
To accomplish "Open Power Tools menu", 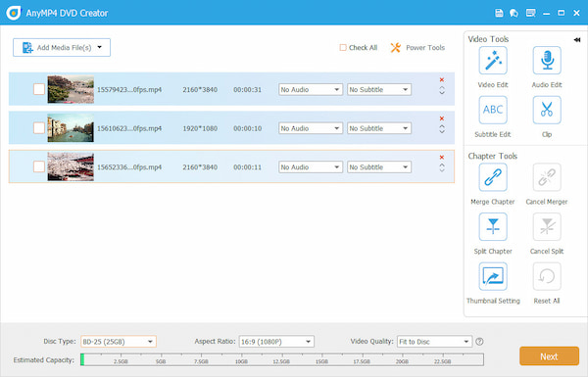I will click(417, 48).
